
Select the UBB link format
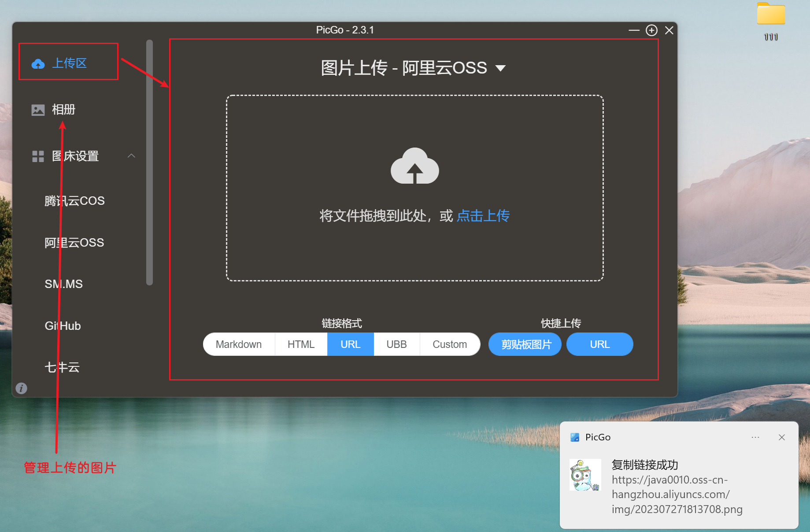397,344
